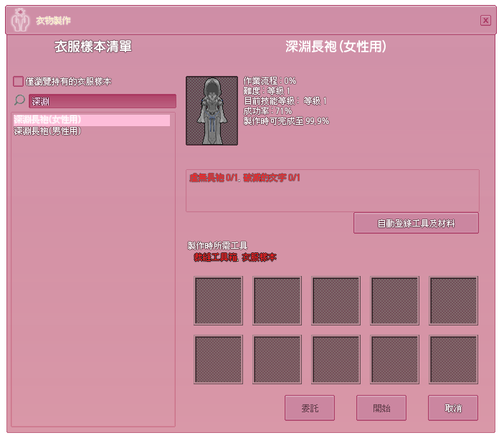Select 深淵長袍(男性用) in the pattern list
The width and height of the screenshot is (504, 438).
(47, 131)
